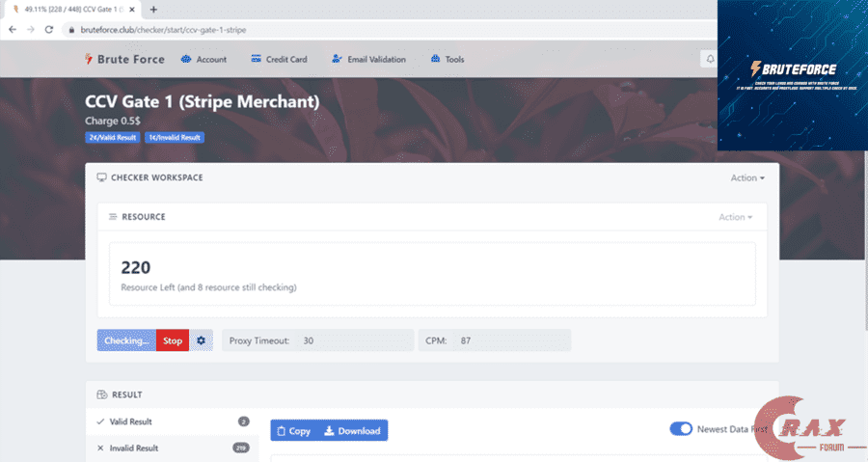Screen dimensions: 868x462
Task: Switch to the Valid Result tab
Action: point(173,421)
